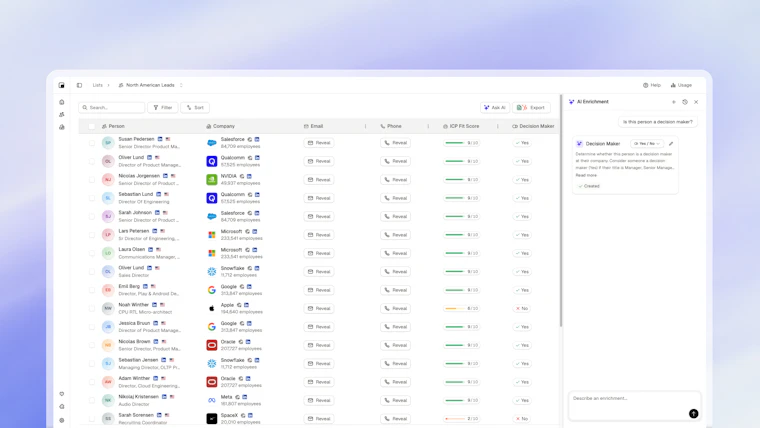Open the Sort options

pos(195,108)
